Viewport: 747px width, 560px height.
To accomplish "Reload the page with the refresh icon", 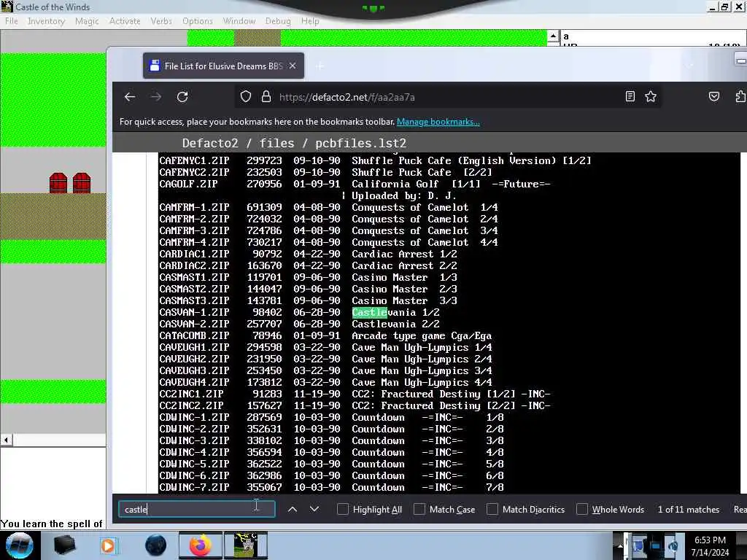I will (x=182, y=97).
